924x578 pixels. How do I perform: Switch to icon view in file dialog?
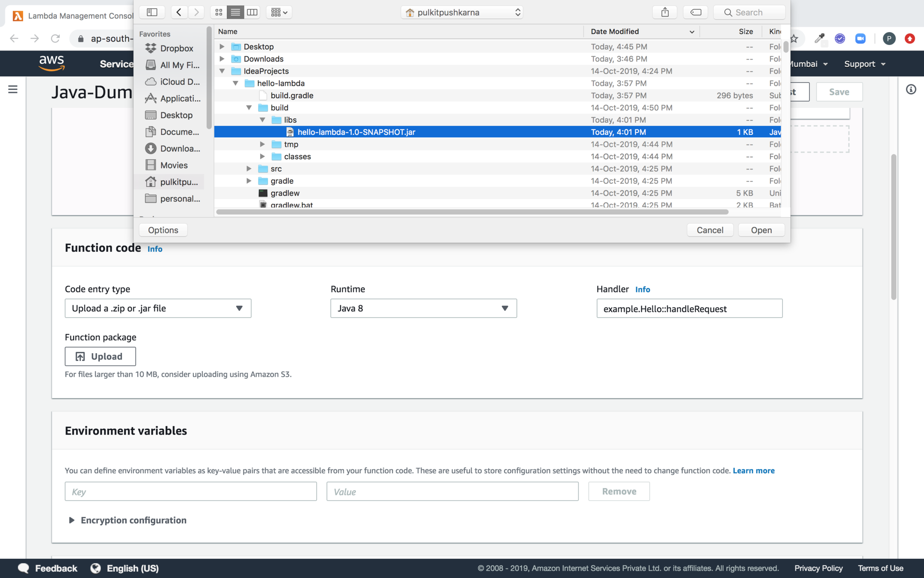coord(219,12)
